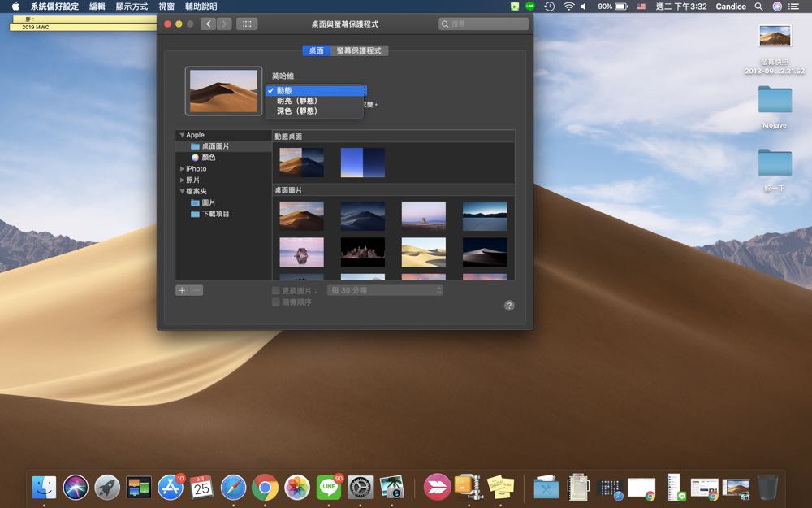Expand the iPhoto tree item

[x=182, y=169]
